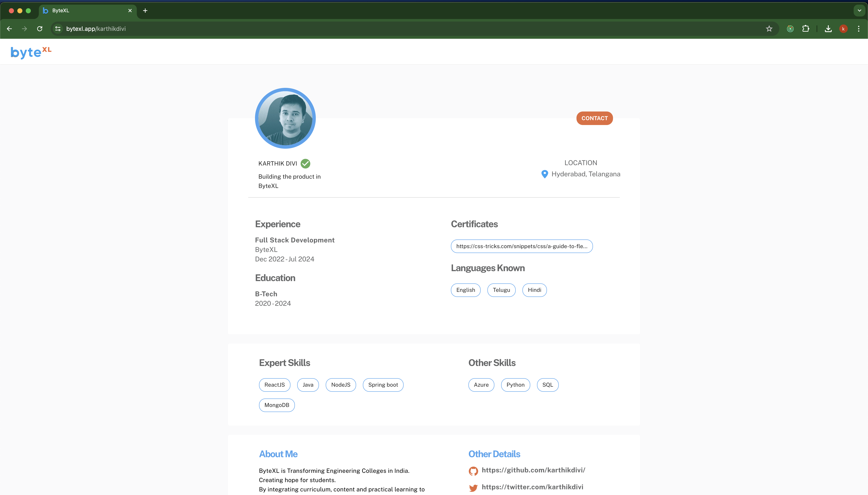
Task: Reload the page
Action: [40, 29]
